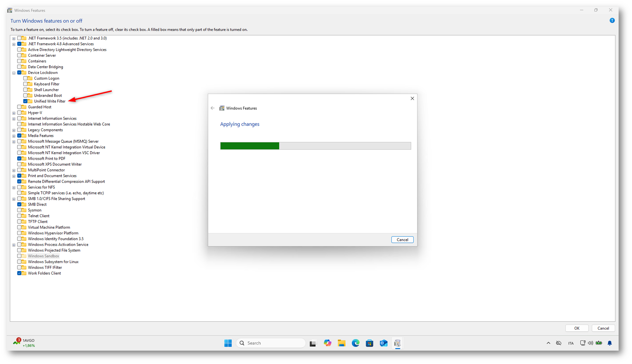Enable the Keyboard Filter checkbox

(25, 84)
